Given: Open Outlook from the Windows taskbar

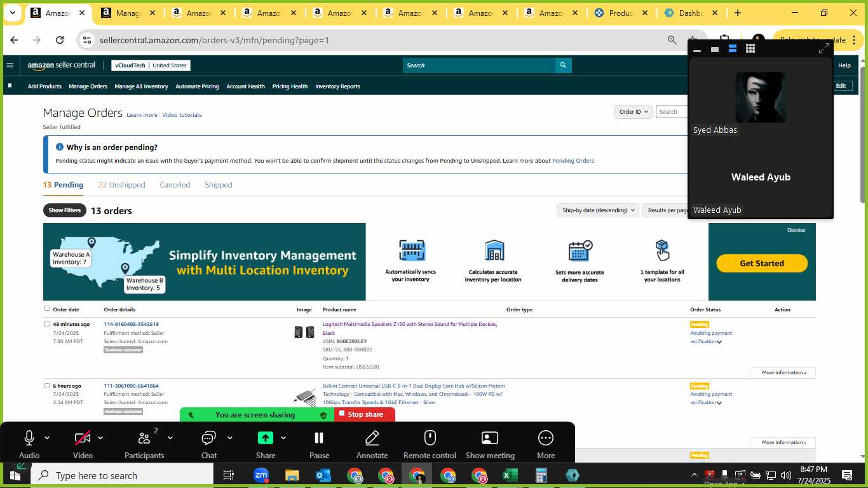Looking at the screenshot, I should [323, 475].
